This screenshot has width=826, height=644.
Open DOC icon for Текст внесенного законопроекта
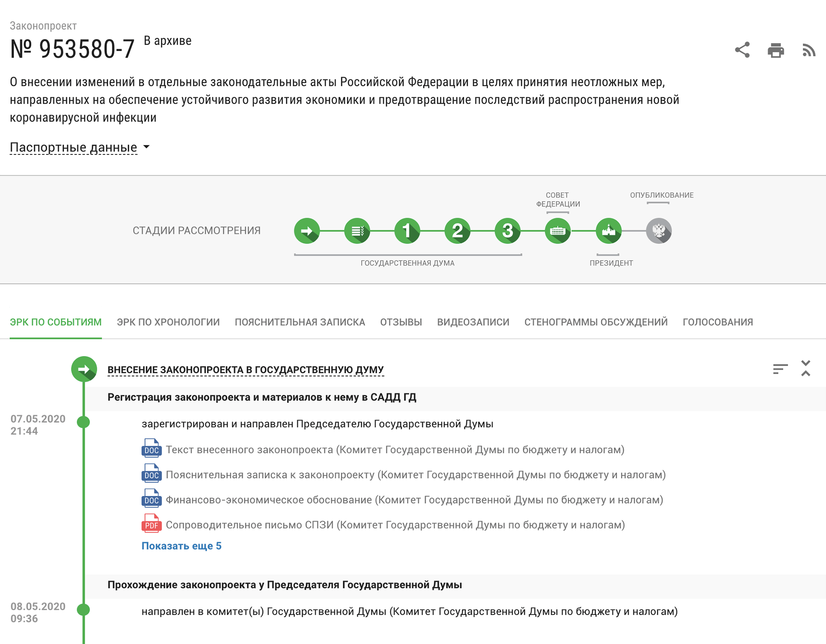point(151,448)
